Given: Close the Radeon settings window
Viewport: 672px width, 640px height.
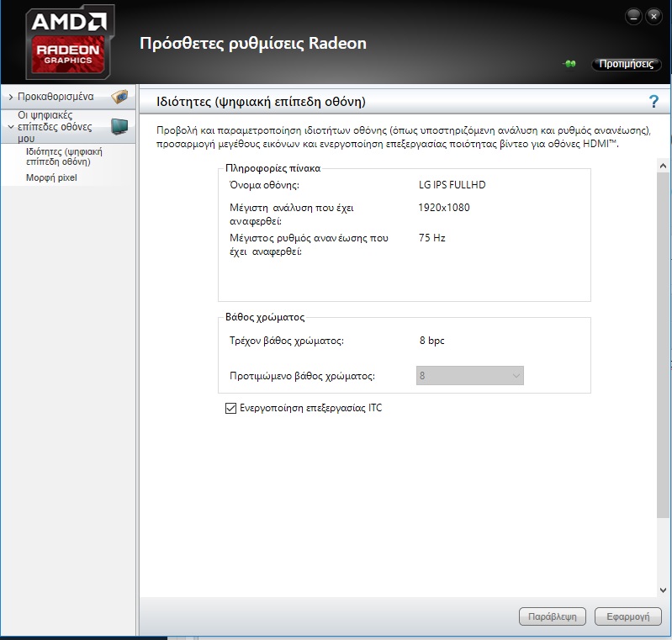Looking at the screenshot, I should point(653,17).
